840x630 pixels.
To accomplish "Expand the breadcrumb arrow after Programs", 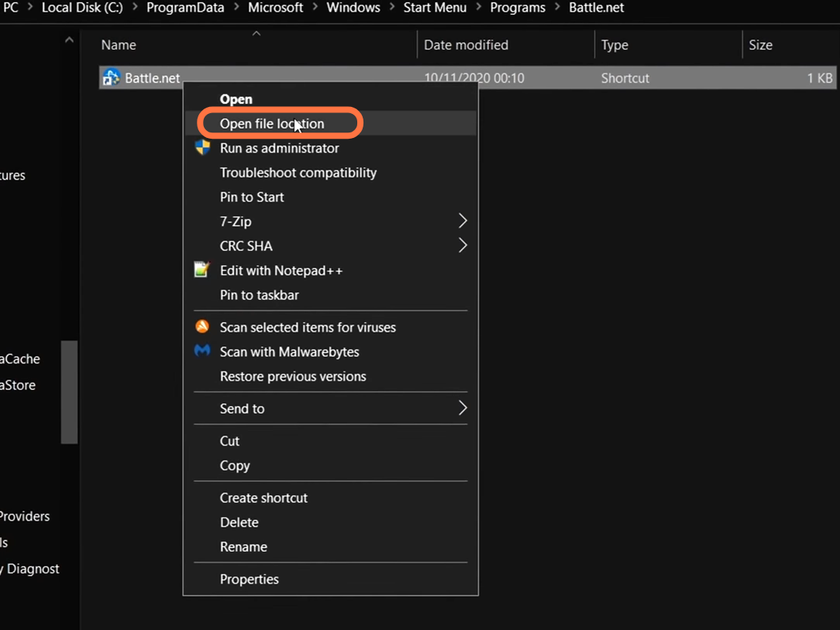I will [x=557, y=7].
